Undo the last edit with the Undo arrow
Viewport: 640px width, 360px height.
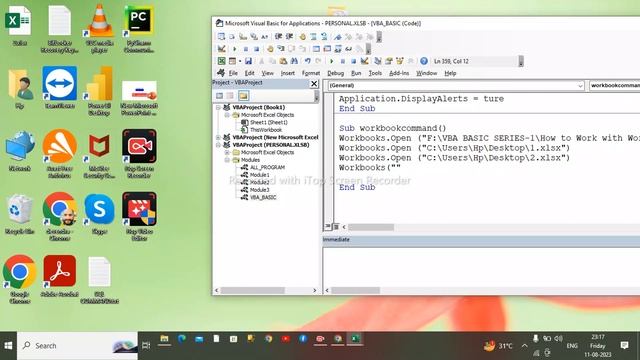click(x=307, y=61)
